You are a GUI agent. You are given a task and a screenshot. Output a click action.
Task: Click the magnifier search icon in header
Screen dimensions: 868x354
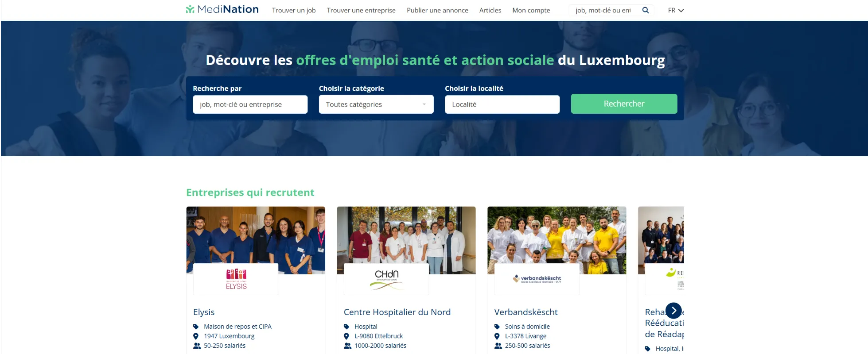(x=646, y=10)
